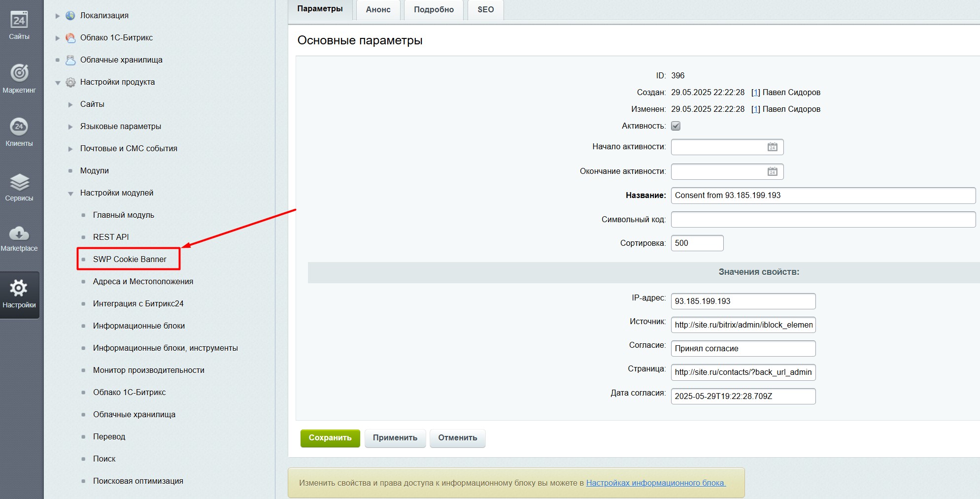Open calendar picker for activity start date
Screen dimensions: 980x499
point(772,147)
